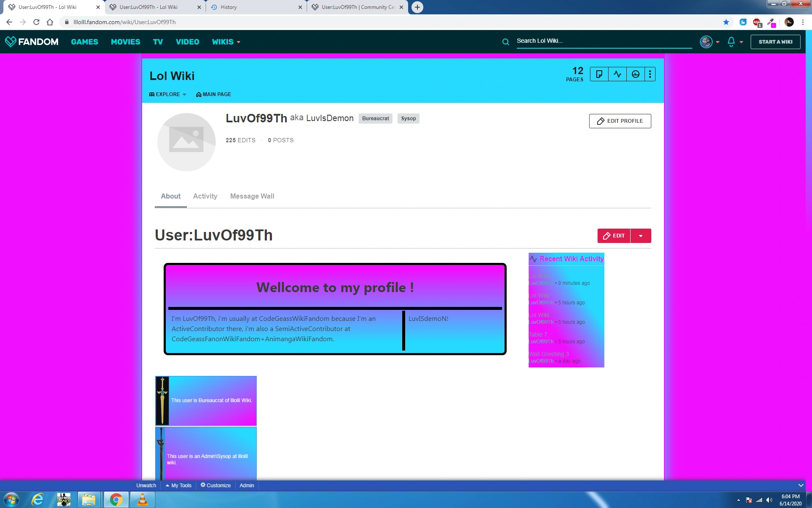Image resolution: width=812 pixels, height=508 pixels.
Task: Expand the WIKIS dropdown menu
Action: click(226, 41)
